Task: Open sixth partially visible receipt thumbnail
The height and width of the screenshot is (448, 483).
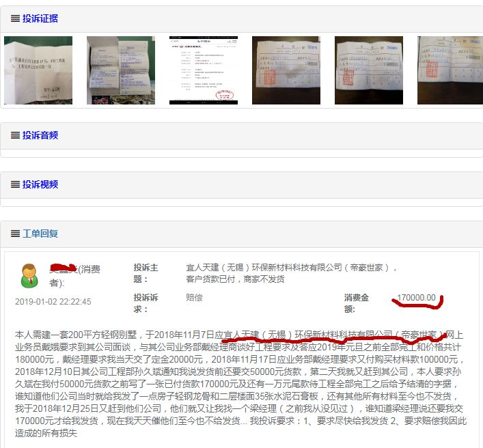Action: click(450, 70)
